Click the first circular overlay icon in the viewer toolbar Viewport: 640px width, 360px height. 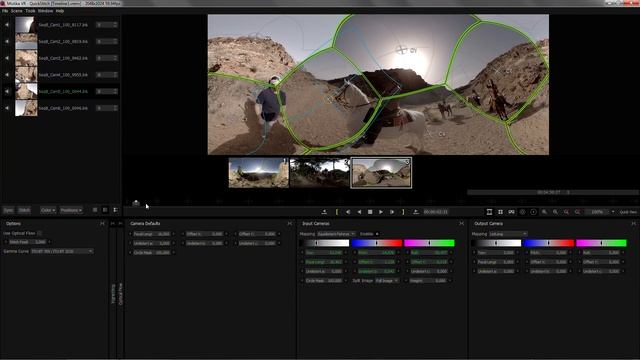coord(522,212)
